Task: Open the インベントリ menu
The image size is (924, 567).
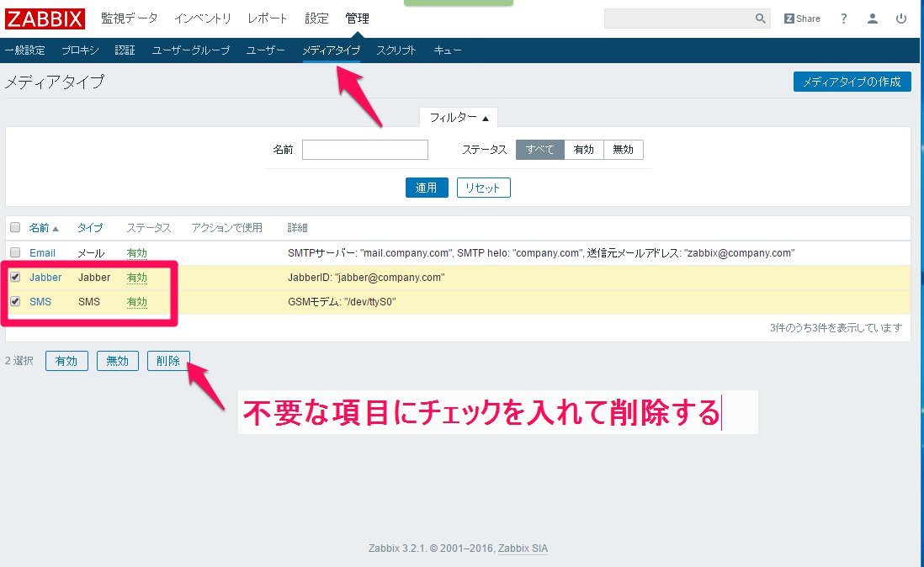Action: click(203, 19)
